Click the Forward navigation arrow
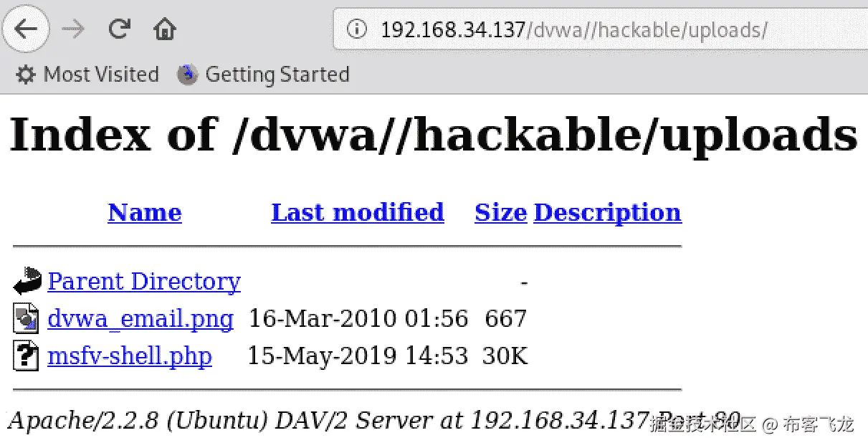The image size is (868, 448). click(72, 29)
